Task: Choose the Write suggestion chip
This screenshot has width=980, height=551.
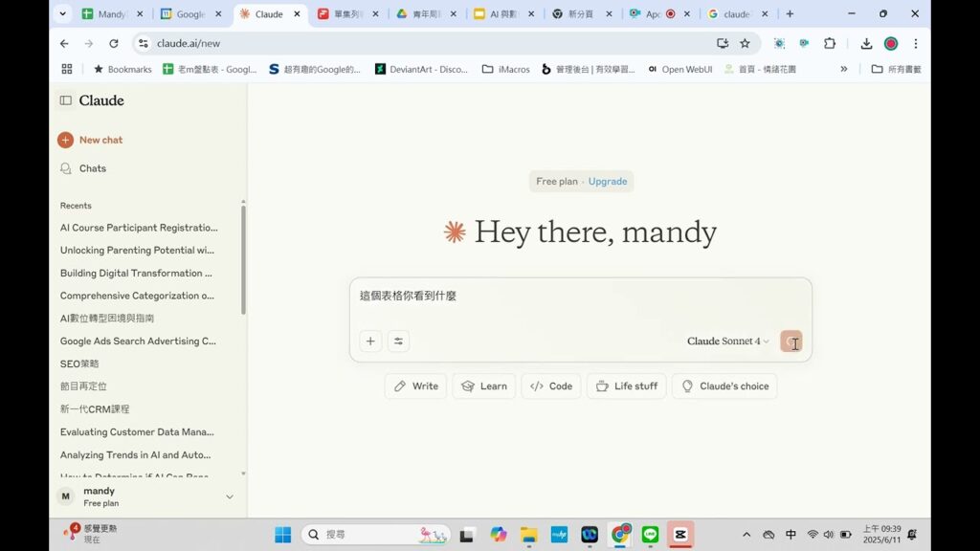Action: pos(415,386)
